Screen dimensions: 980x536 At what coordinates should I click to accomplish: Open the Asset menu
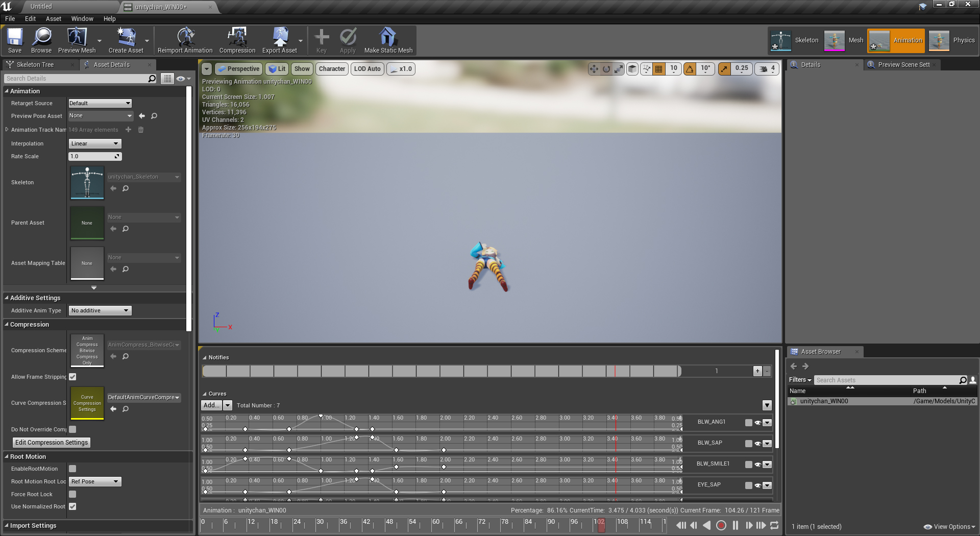53,18
